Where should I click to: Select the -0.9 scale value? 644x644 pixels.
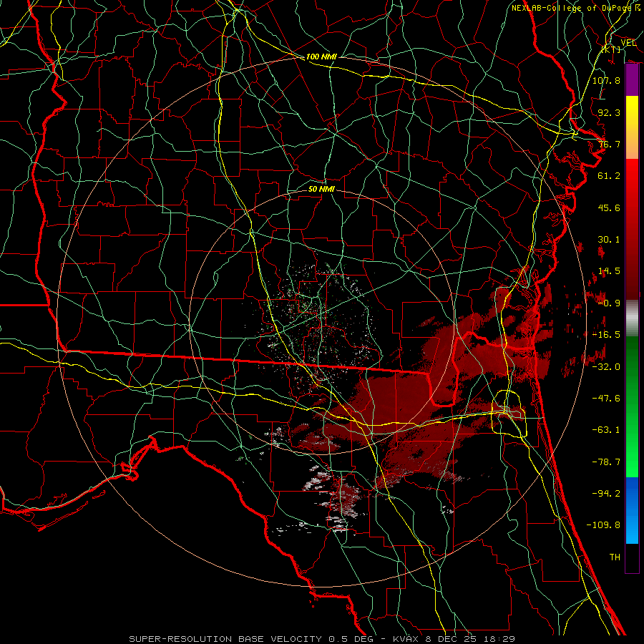point(609,303)
